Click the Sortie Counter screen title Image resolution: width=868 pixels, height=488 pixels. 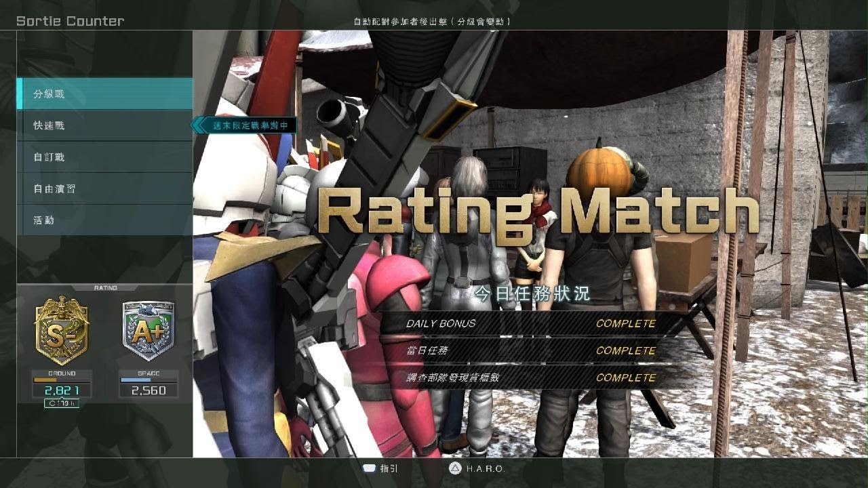[71, 21]
